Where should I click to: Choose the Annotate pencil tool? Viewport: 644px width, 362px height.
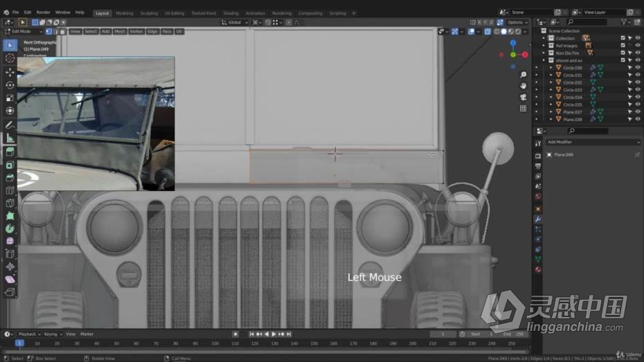pyautogui.click(x=10, y=125)
